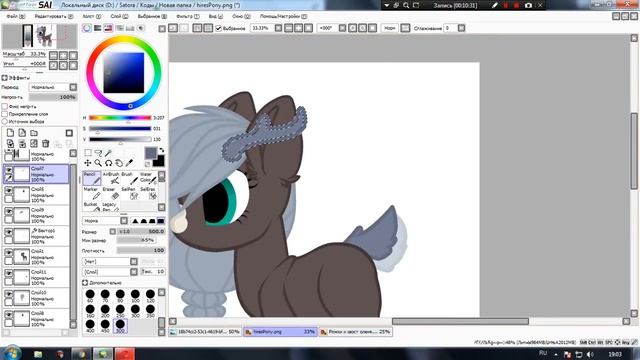Expand the Дополнительно brush settings section
Screen dimensions: 640x360
tap(85, 282)
